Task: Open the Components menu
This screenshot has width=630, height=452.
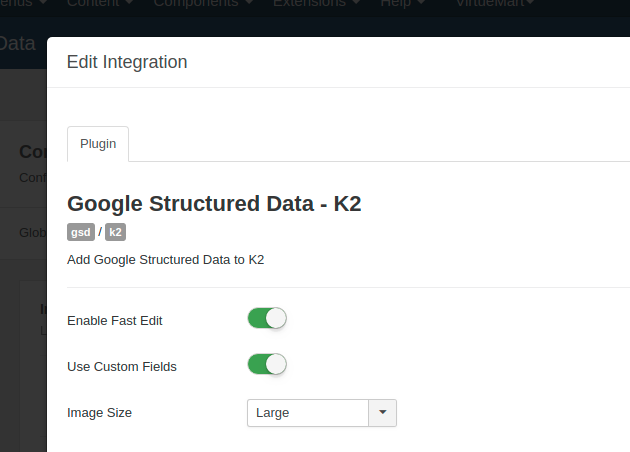Action: point(203,3)
